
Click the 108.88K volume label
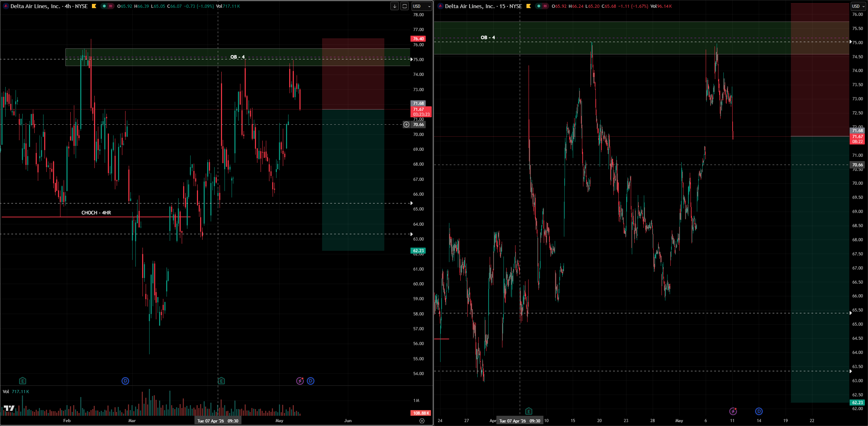[421, 413]
